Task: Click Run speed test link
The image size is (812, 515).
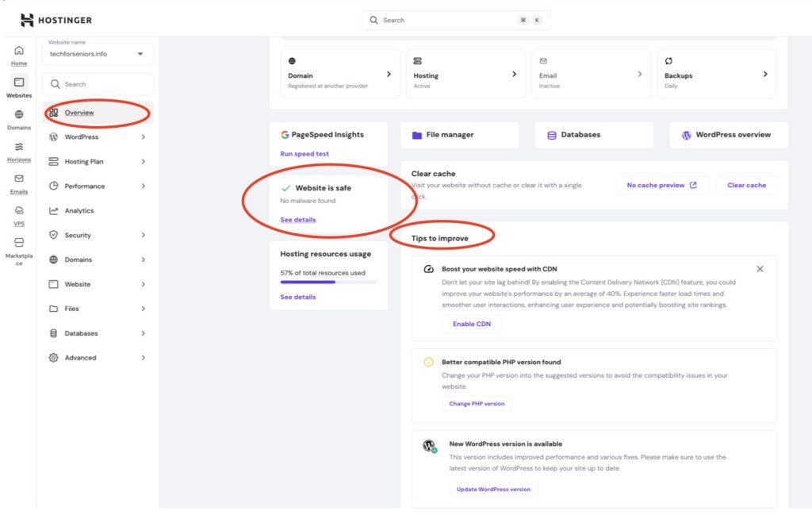Action: tap(304, 154)
